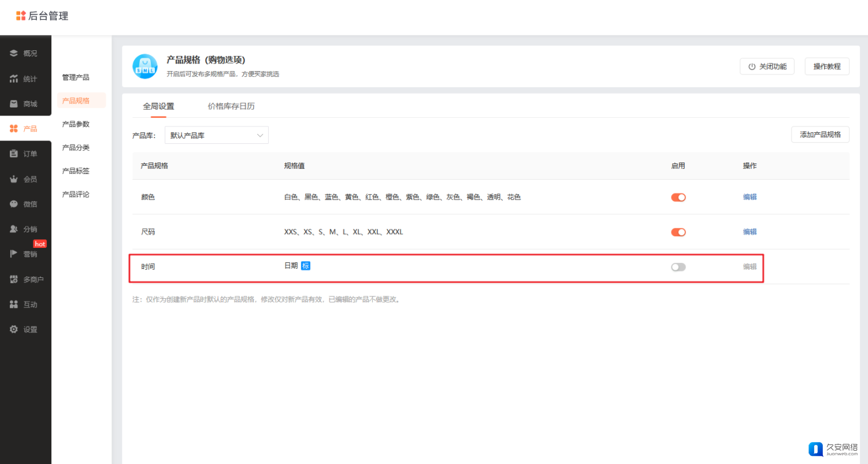The height and width of the screenshot is (464, 868).
Task: Open 营销 marketing flag icon
Action: (x=14, y=254)
